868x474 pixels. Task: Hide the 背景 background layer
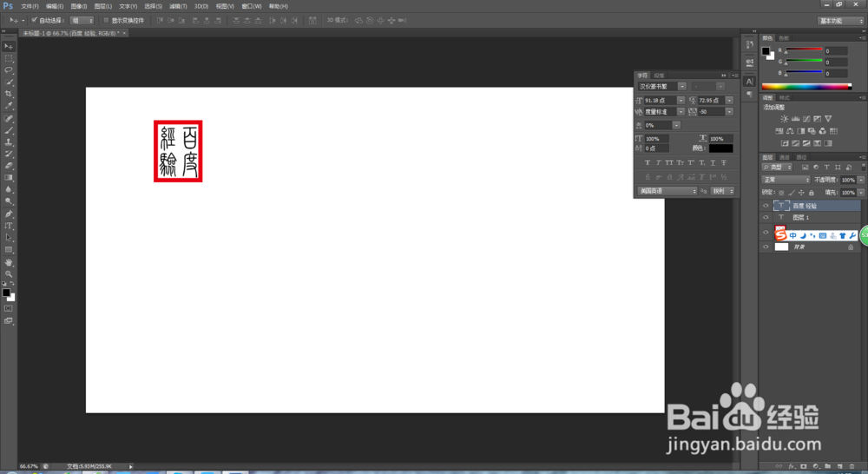pos(766,247)
